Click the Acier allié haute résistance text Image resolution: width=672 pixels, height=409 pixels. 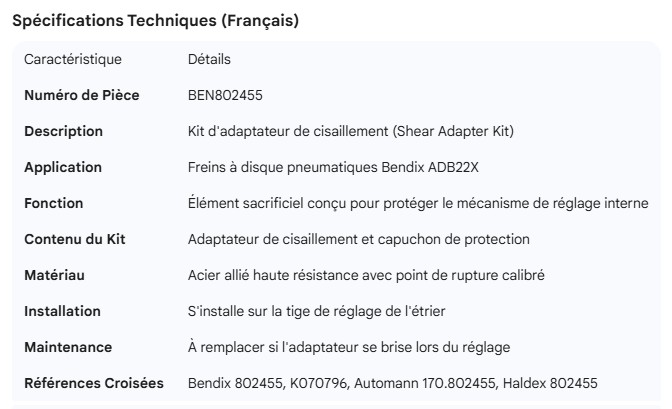pos(366,275)
